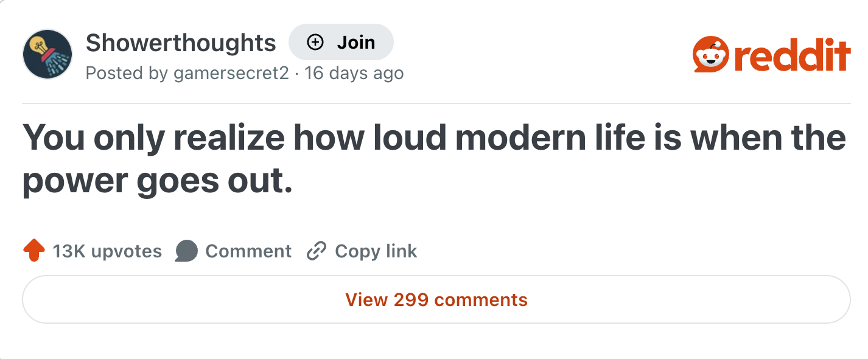Screen dimensions: 868x359
Task: Click the chain link icon before Copy link
Action: [316, 251]
